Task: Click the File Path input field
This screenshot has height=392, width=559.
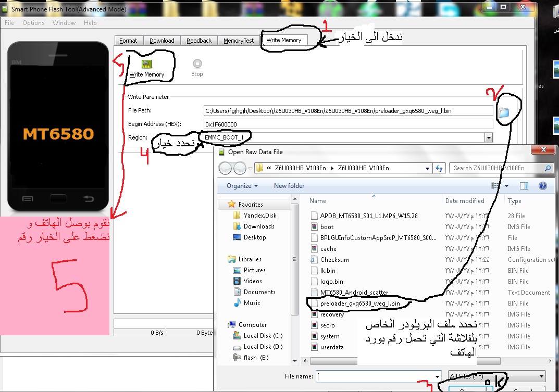Action: click(x=348, y=111)
